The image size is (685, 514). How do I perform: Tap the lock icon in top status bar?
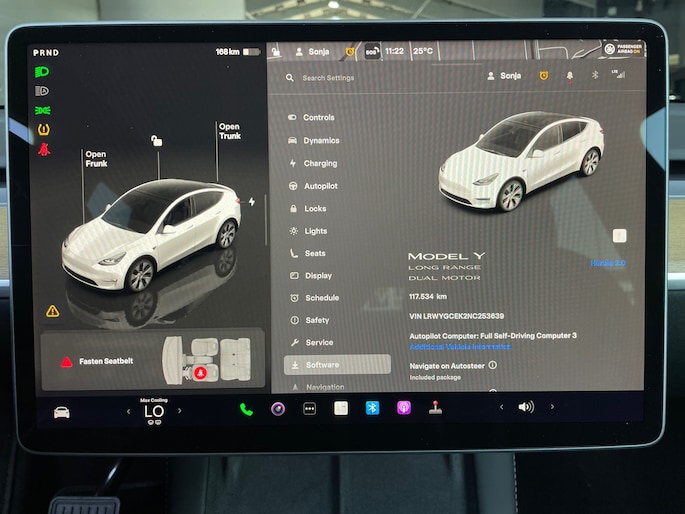[x=276, y=52]
